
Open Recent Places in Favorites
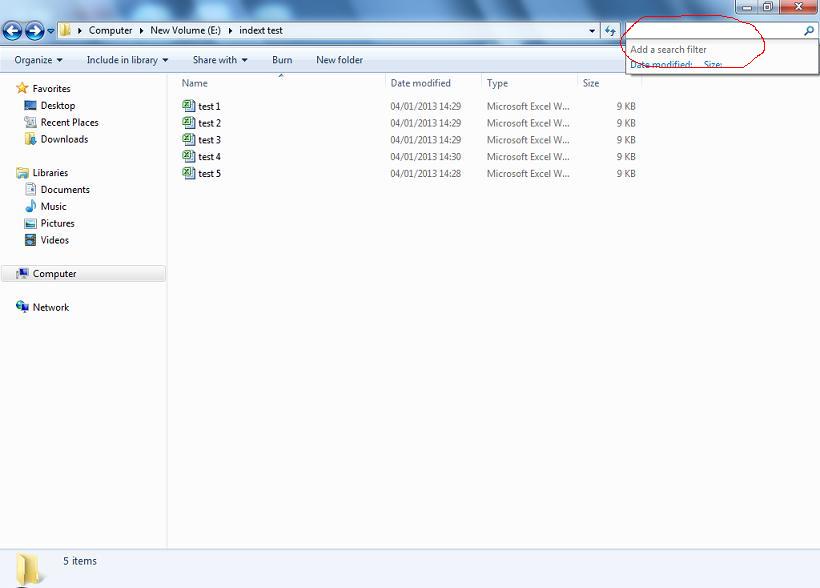tap(70, 122)
